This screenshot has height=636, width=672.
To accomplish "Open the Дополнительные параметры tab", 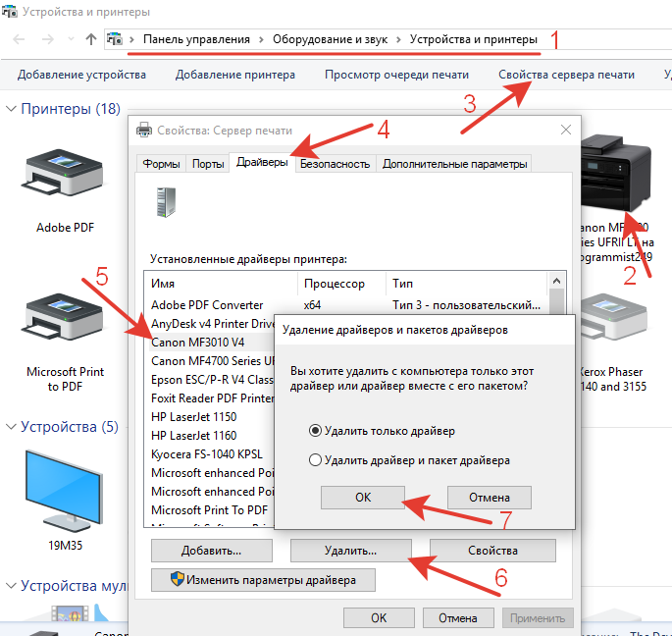I will point(454,164).
